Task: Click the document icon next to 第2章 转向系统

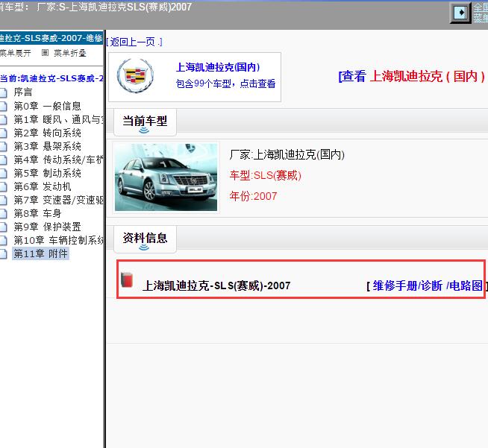Action: [4, 133]
